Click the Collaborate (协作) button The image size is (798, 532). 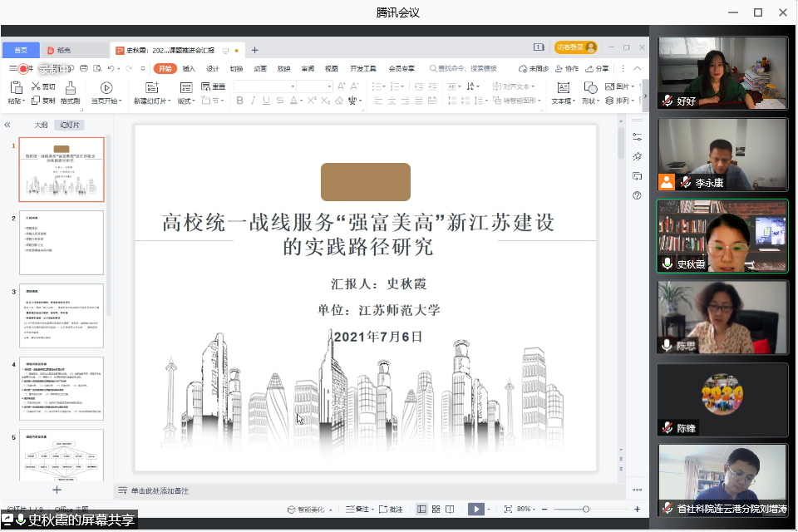[567, 68]
